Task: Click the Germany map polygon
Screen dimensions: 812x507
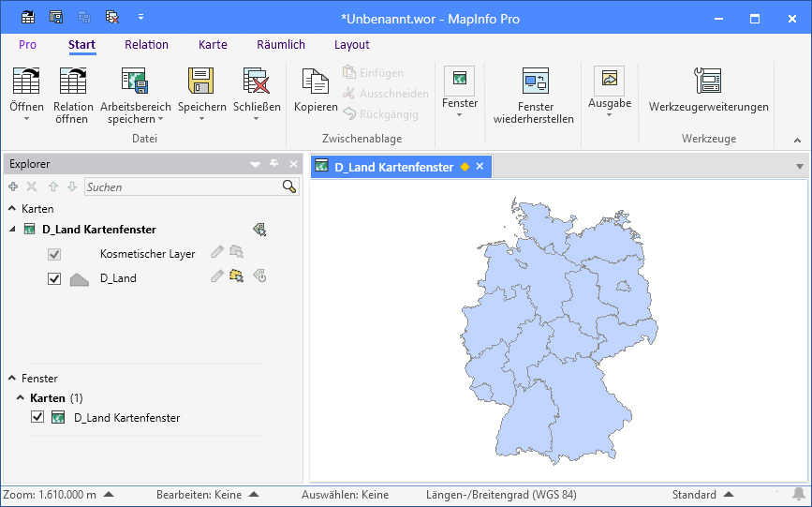Action: 559,332
